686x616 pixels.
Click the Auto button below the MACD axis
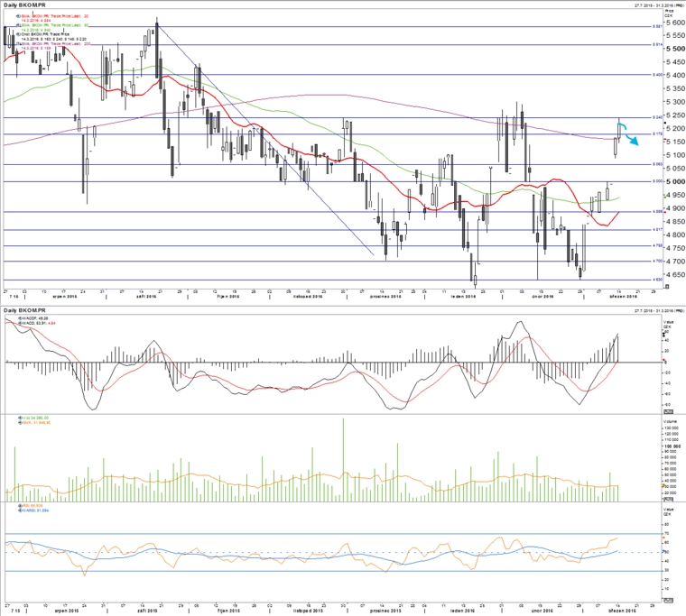[x=668, y=412]
